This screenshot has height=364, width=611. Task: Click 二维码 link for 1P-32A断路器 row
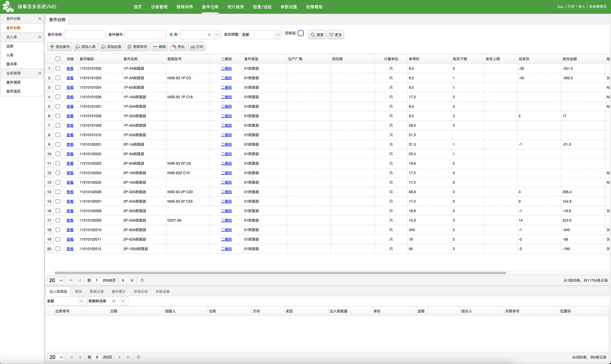(x=227, y=116)
